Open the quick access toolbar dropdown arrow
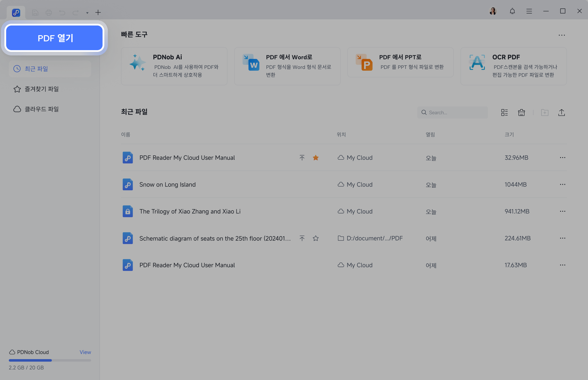Viewport: 588px width, 380px height. pyautogui.click(x=87, y=13)
